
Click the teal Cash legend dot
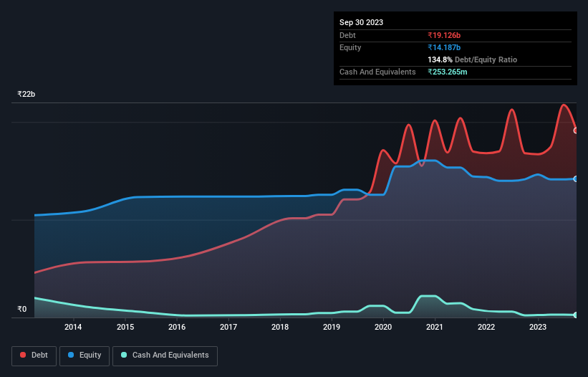pyautogui.click(x=124, y=355)
